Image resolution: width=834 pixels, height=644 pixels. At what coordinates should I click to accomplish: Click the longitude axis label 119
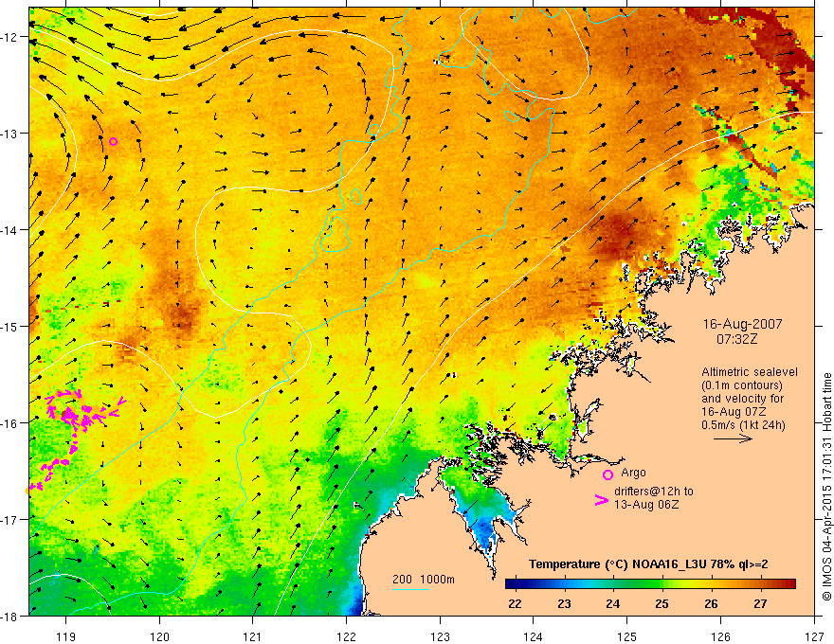(65, 636)
